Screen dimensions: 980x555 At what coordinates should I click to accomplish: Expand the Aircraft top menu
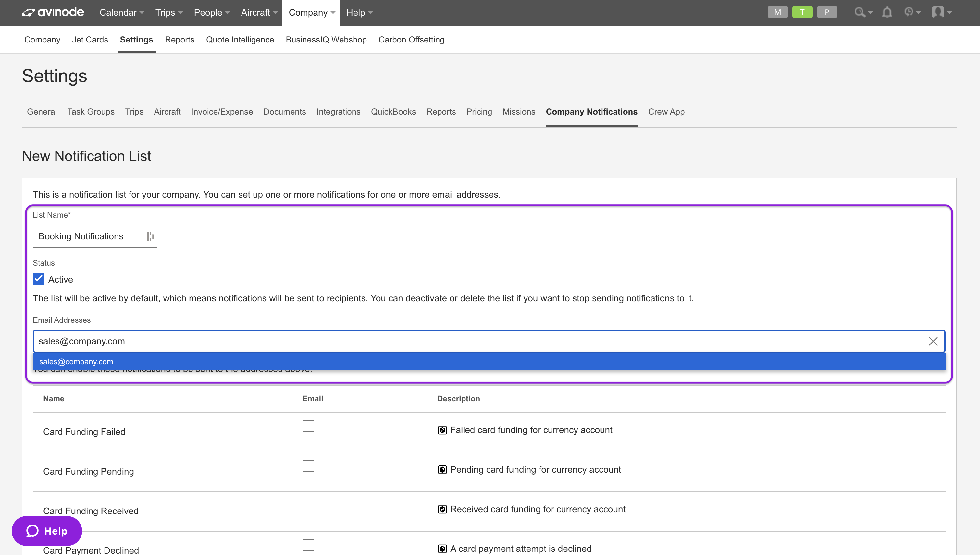(x=259, y=12)
